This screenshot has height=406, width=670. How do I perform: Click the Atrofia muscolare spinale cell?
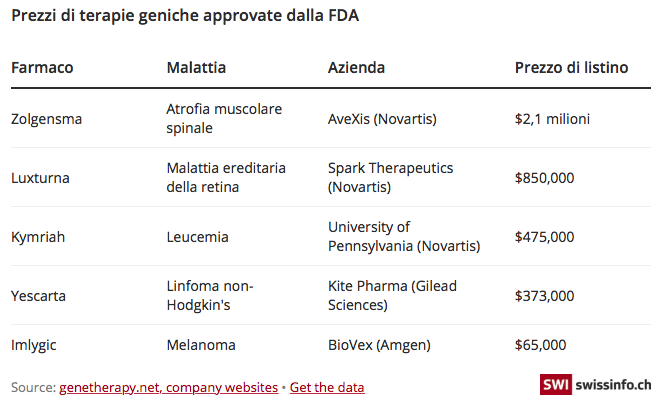pos(224,118)
